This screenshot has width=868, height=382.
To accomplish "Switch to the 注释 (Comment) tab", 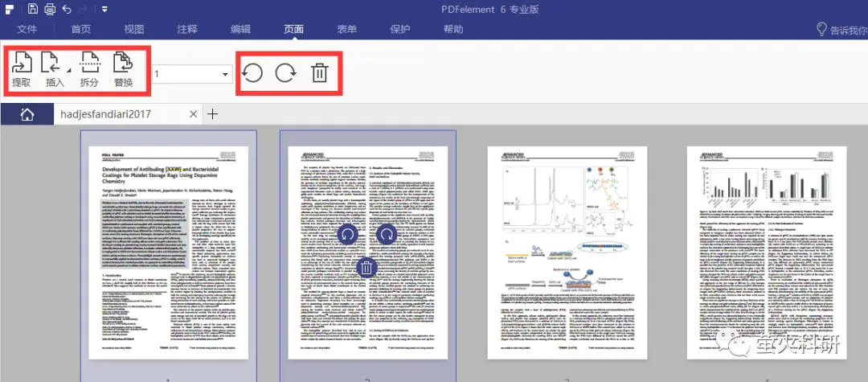I will (x=187, y=29).
